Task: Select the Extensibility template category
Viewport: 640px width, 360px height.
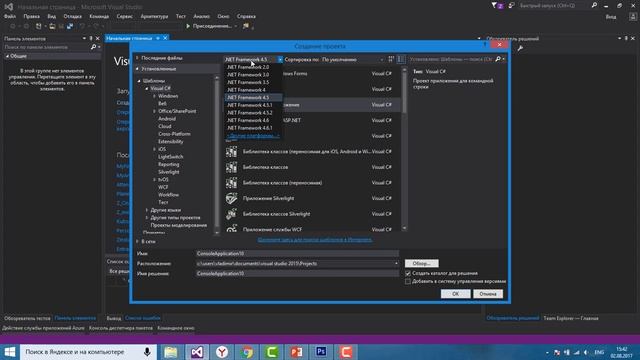Action: [171, 142]
